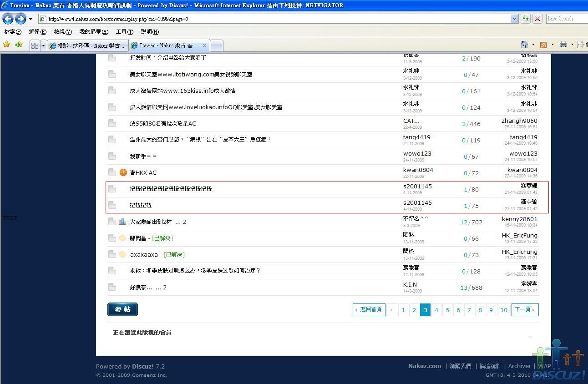Close the Travian - Nakuz tab
Viewport: 588px width, 384px height.
click(x=204, y=45)
